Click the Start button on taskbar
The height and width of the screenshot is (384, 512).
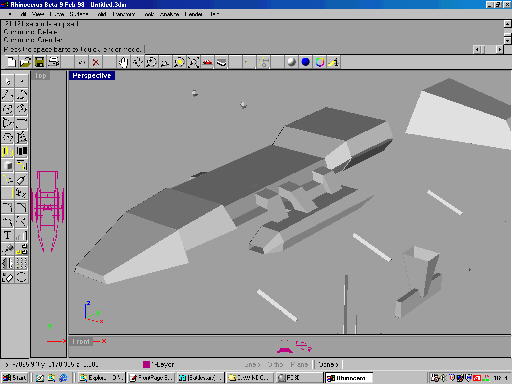[x=14, y=378]
